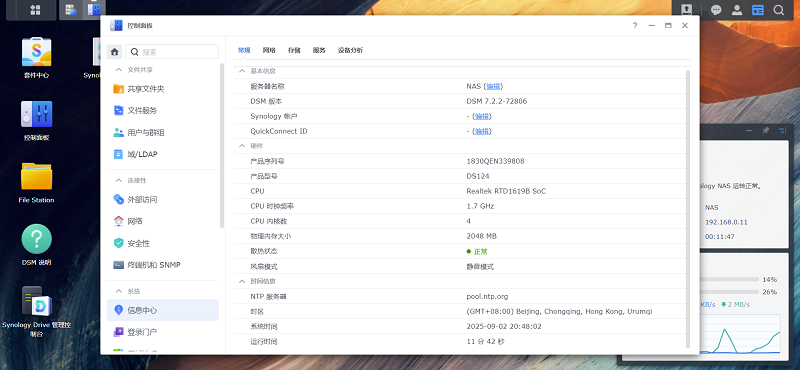This screenshot has width=800, height=370.
Task: Open 域/LDAP in the sidebar
Action: pyautogui.click(x=162, y=154)
